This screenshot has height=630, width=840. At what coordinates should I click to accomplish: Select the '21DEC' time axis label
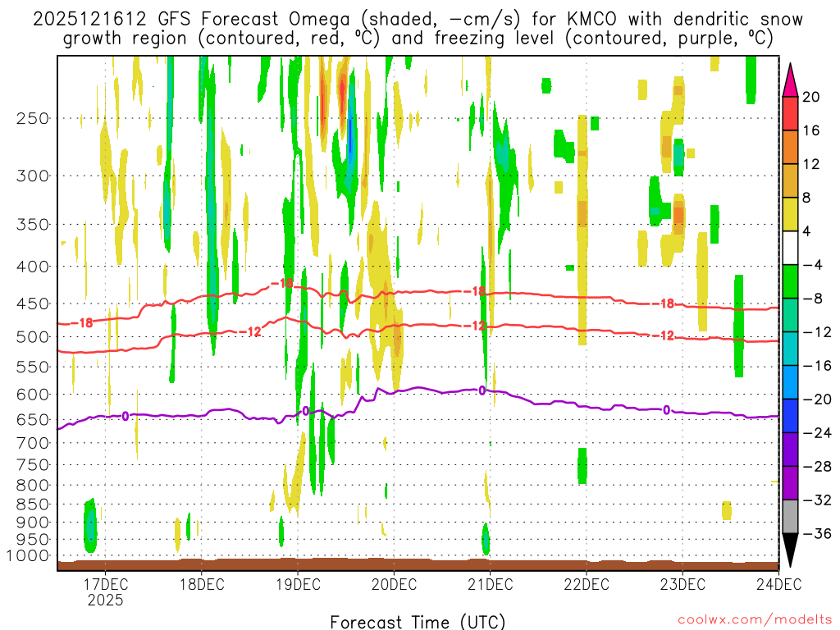[x=491, y=583]
